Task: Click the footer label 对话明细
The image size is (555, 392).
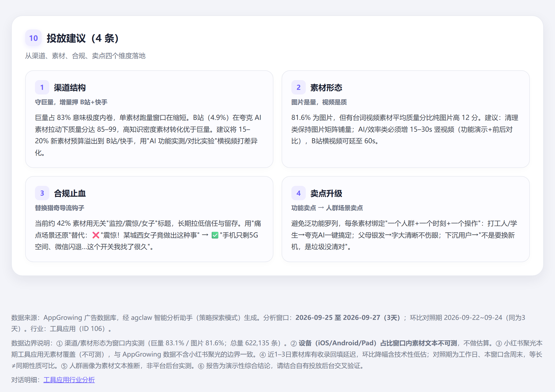Action: 24,380
